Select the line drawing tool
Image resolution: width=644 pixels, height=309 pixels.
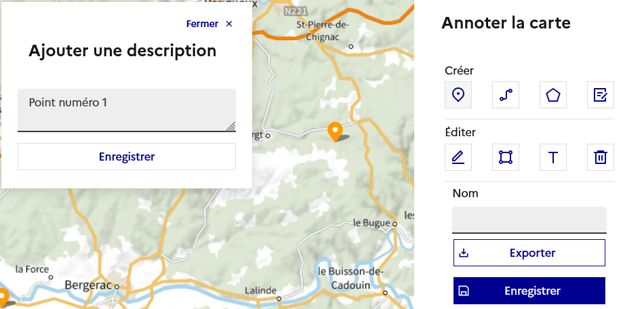click(x=506, y=95)
